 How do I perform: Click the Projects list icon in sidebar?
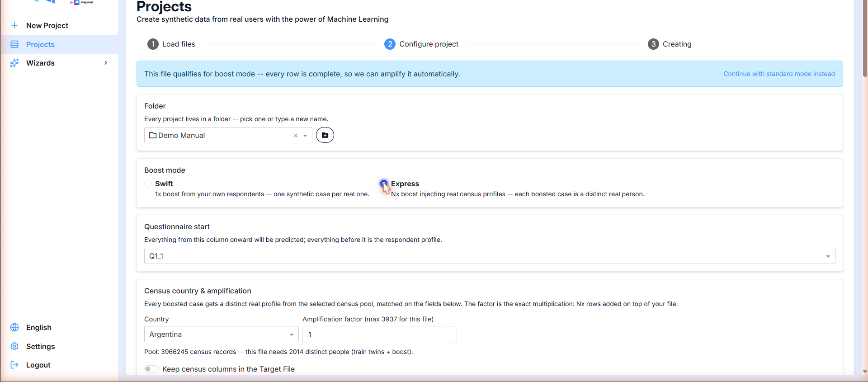14,44
